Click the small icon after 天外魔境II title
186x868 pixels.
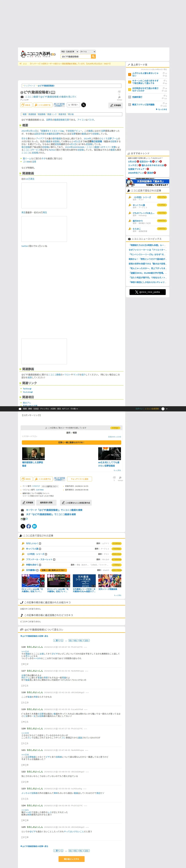point(38,570)
